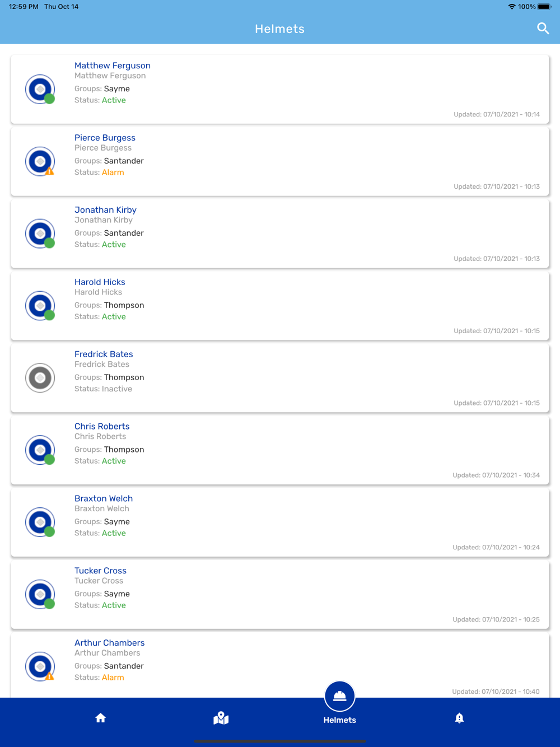Viewport: 560px width, 747px height.
Task: Open the Map tab icon
Action: coord(221,718)
